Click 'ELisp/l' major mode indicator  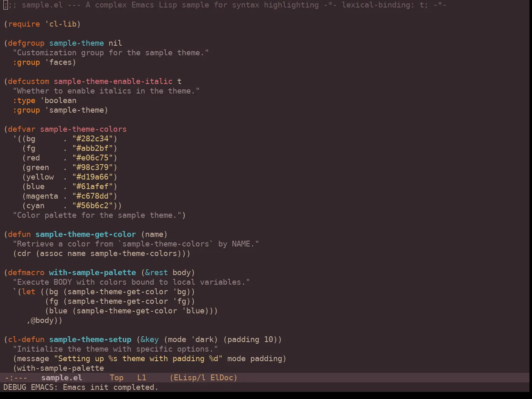tap(190, 378)
